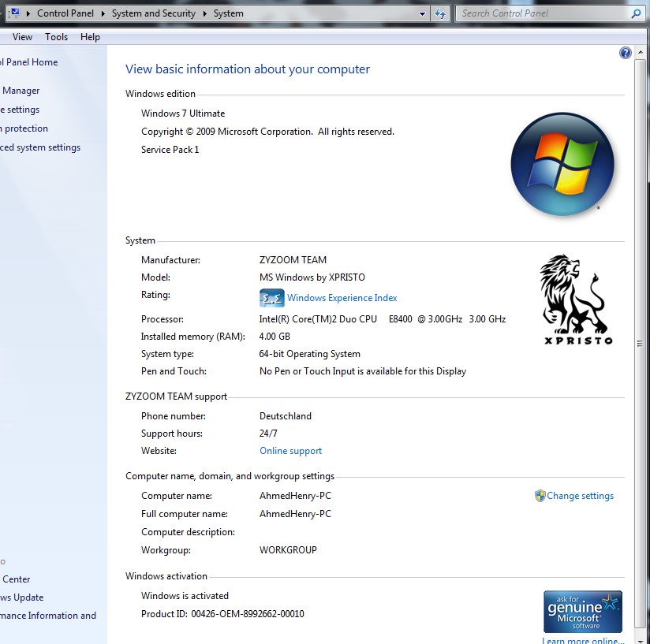Open Performance Information link in sidebar
The image size is (650, 644).
[x=48, y=616]
